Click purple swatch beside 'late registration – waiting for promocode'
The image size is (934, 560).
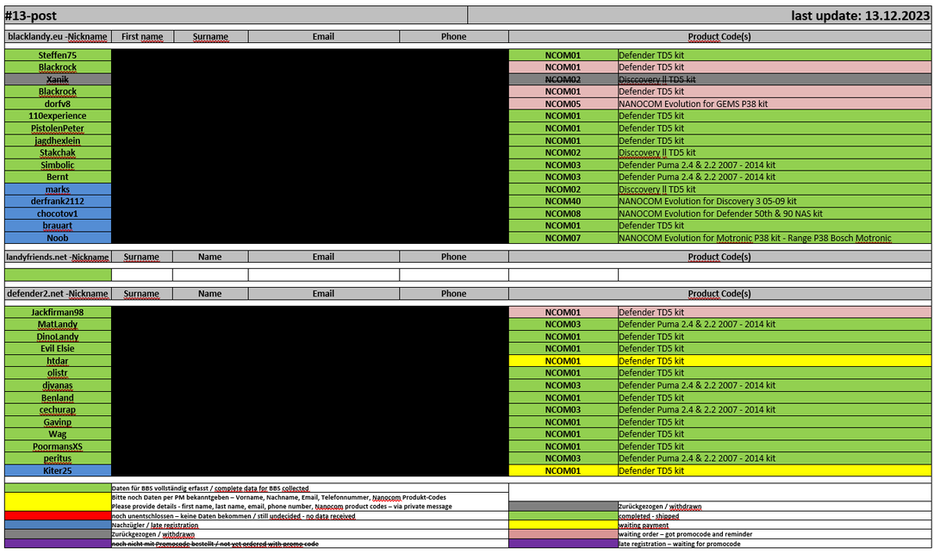click(x=563, y=544)
